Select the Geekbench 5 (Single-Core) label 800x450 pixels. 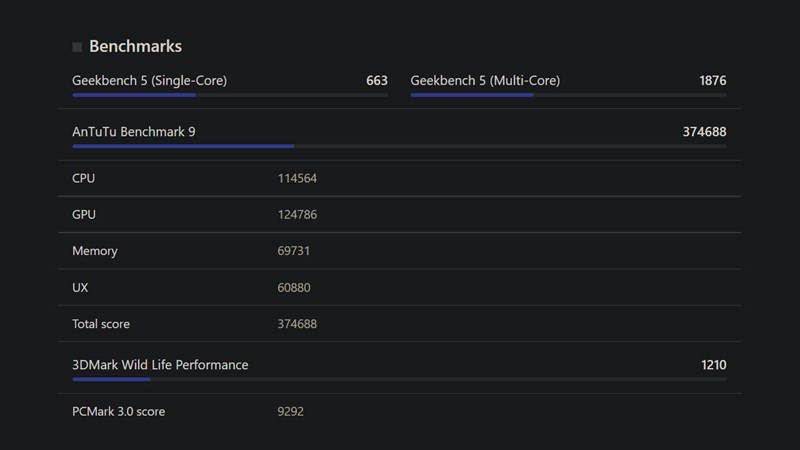(x=149, y=81)
